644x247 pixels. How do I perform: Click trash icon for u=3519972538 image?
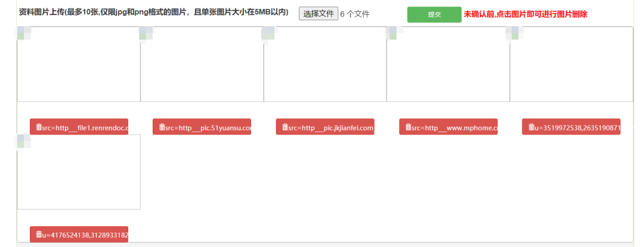[531, 127]
